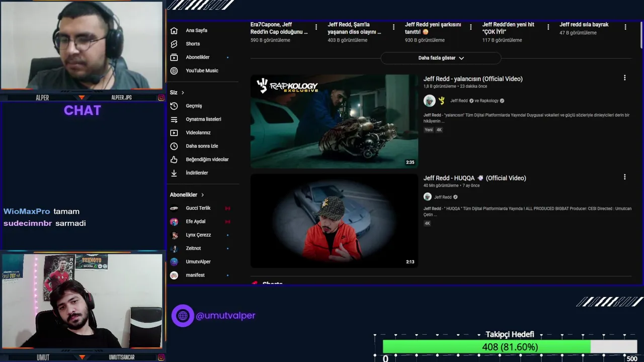Open Jeff Redd avatar under yalancısın video

[429, 101]
